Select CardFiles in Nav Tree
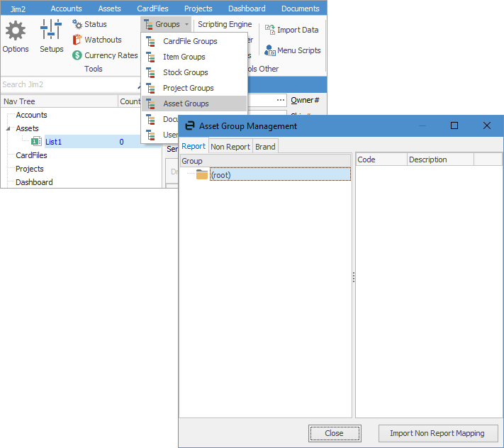Viewport: 504px width, 448px height. [x=31, y=155]
